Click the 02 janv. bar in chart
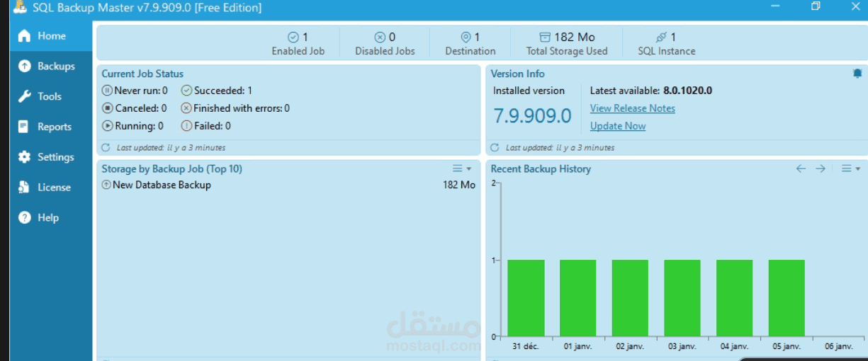 tap(630, 298)
